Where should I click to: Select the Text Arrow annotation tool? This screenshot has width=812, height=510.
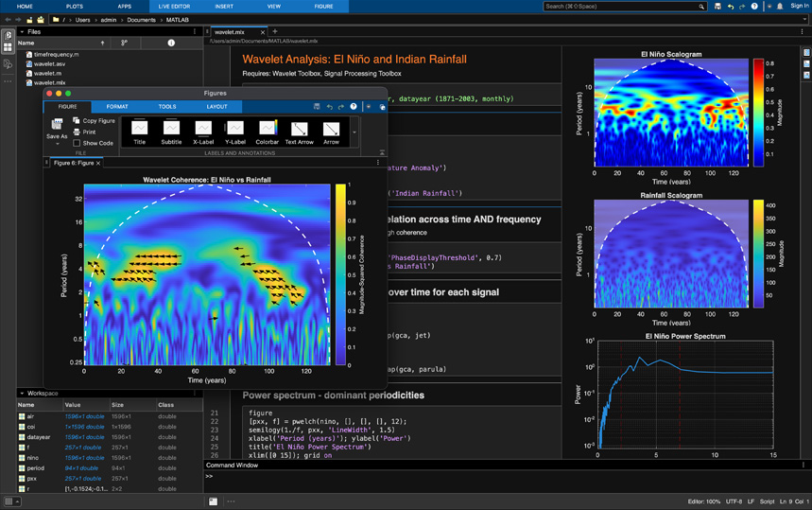(299, 129)
